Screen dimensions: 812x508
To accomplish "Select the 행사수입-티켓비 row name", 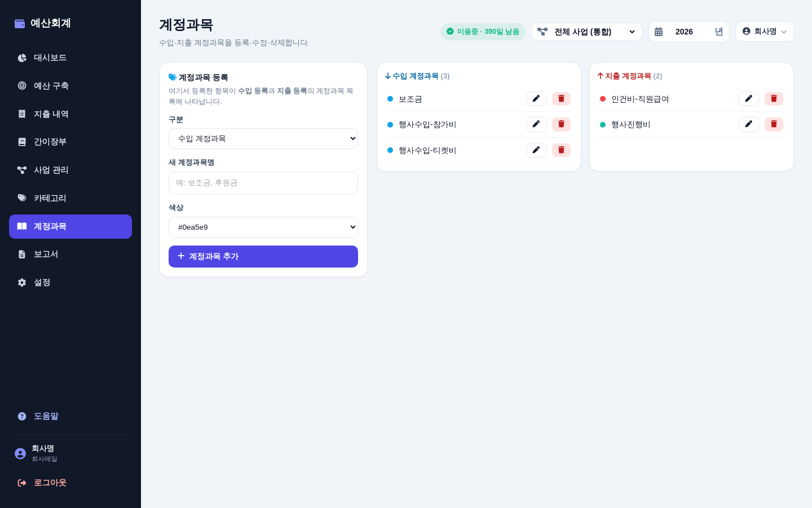I will pos(427,150).
